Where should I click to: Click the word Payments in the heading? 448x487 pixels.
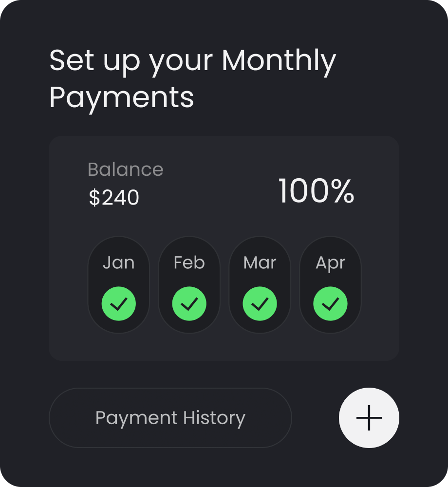click(x=122, y=97)
